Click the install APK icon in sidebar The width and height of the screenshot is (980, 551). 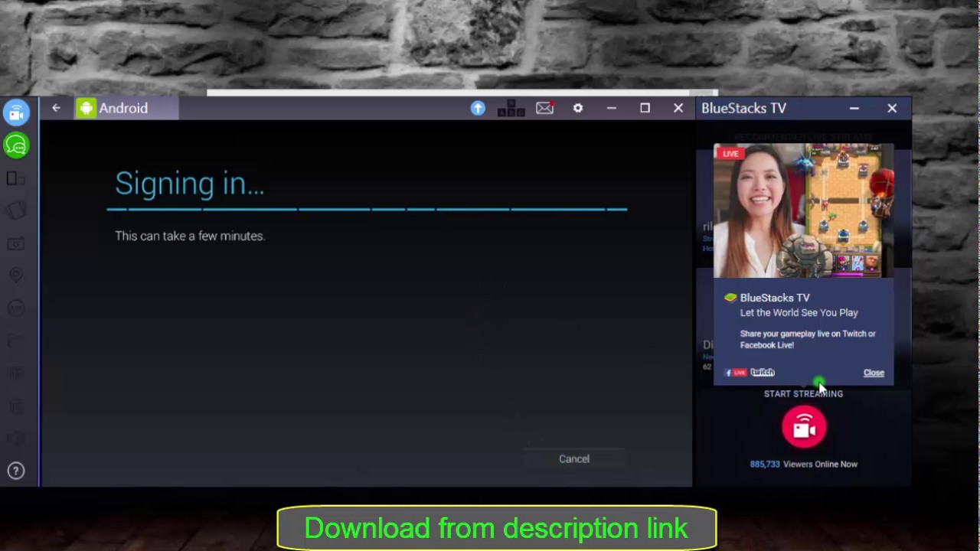[16, 308]
